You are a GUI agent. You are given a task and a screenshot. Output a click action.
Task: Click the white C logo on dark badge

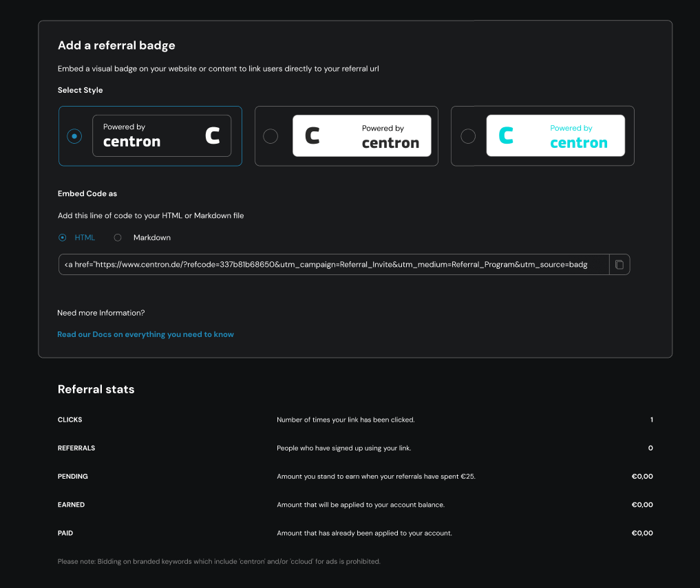(213, 135)
